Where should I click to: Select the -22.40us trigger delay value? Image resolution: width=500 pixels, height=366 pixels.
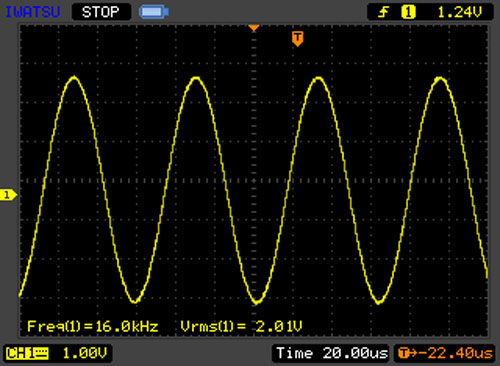point(455,353)
